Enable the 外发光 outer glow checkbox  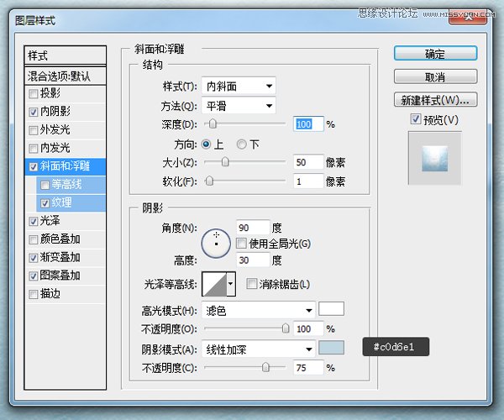coord(33,130)
